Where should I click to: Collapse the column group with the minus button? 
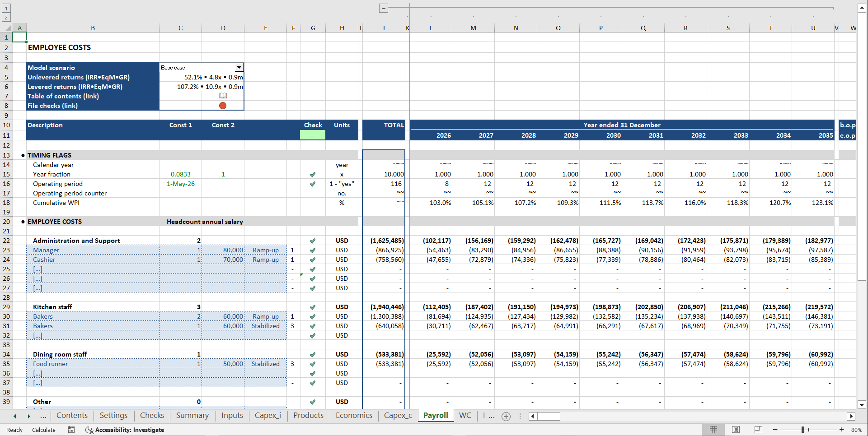tap(384, 8)
